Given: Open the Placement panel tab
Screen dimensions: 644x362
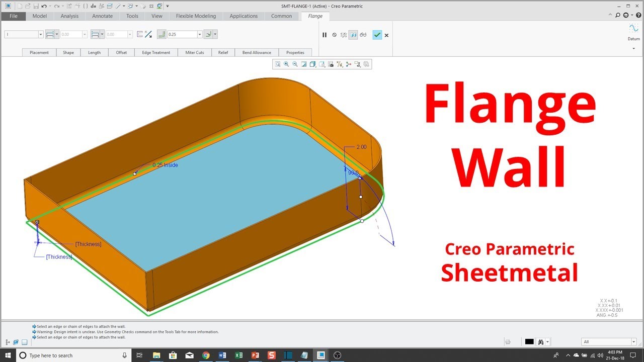Looking at the screenshot, I should 39,52.
